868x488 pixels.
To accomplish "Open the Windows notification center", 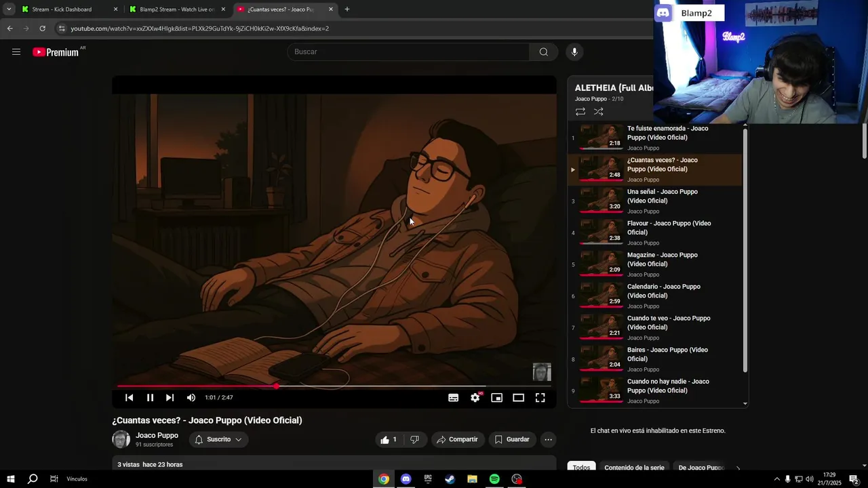I will pos(854,479).
